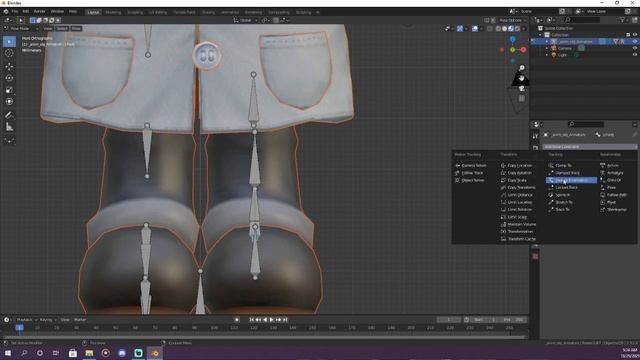Expand the Light item in outliner
This screenshot has height=360, width=640.
(x=547, y=55)
